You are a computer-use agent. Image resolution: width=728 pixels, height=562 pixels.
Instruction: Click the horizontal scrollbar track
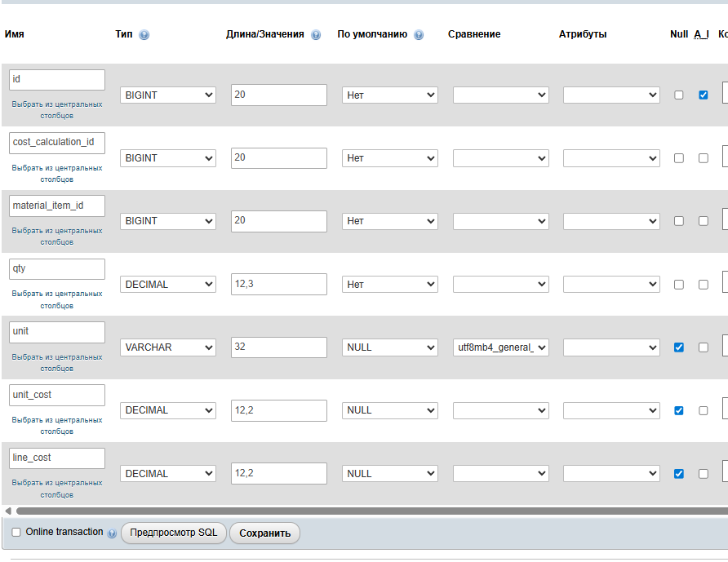tap(367, 511)
